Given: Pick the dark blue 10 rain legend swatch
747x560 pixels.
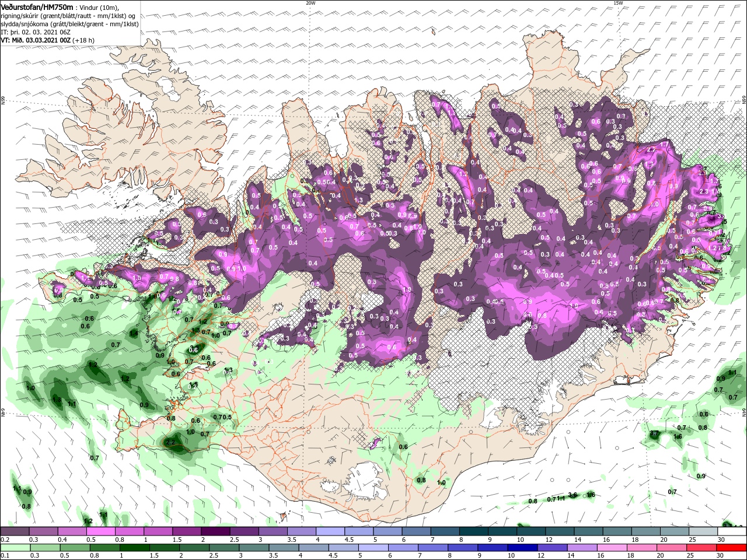Looking at the screenshot, I should click(522, 548).
